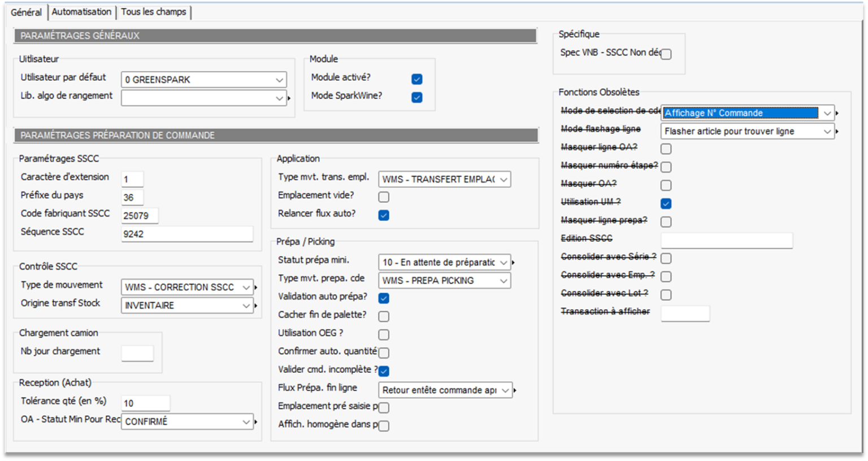Expand the Lib. algo de rangement dropdown

tap(279, 98)
